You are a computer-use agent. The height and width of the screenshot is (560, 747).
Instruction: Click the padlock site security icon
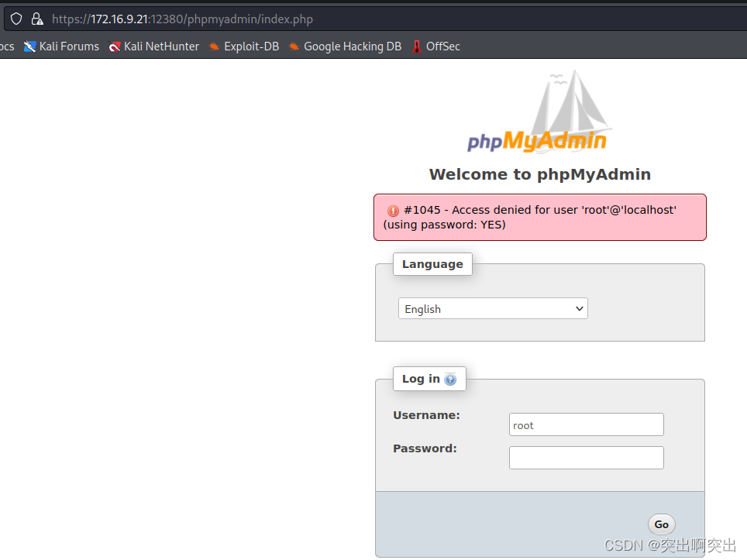point(37,19)
